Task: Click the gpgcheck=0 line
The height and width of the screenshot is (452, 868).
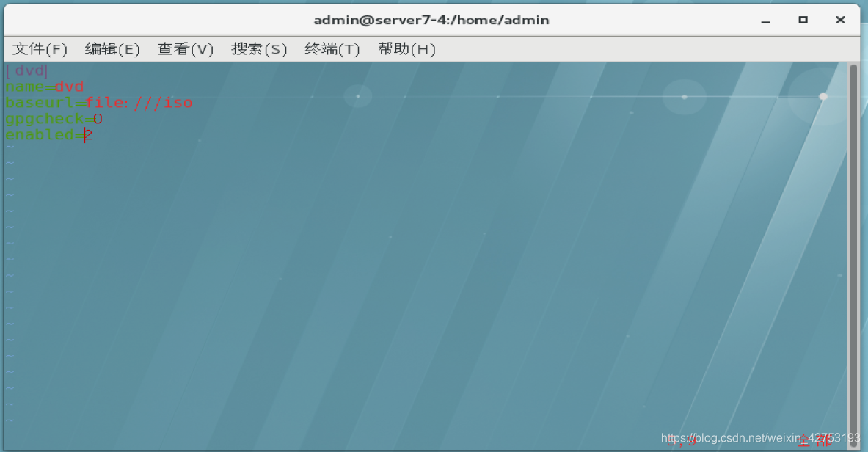Action: 54,119
